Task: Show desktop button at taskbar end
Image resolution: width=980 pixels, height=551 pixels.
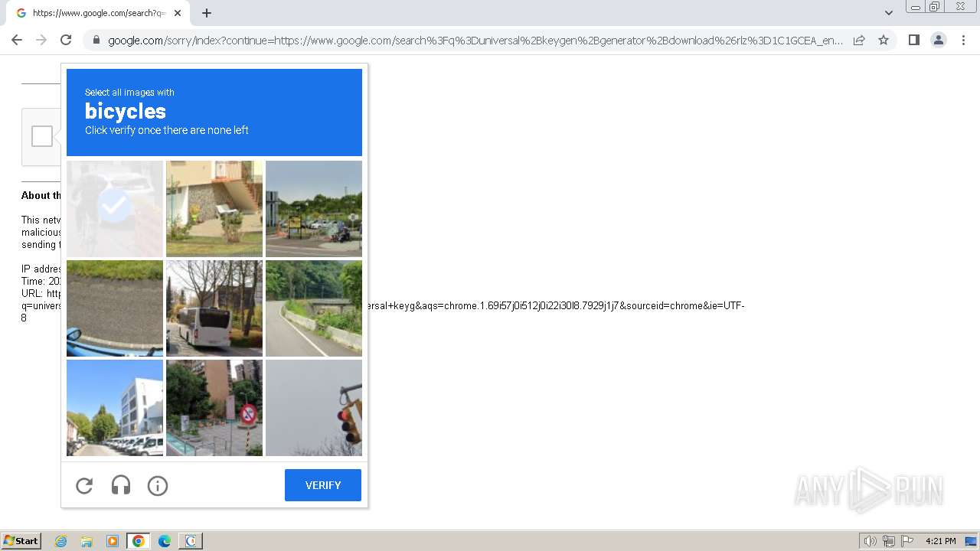Action: [x=972, y=541]
